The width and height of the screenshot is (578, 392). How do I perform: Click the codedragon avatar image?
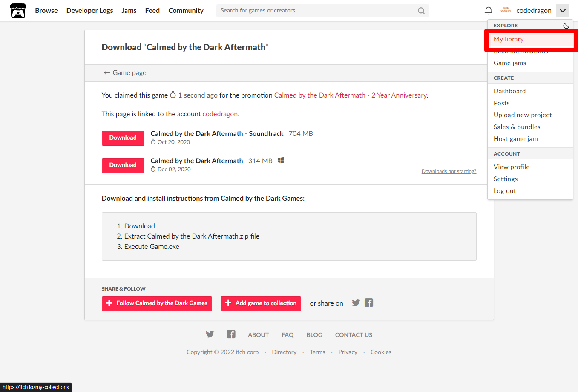click(x=506, y=10)
